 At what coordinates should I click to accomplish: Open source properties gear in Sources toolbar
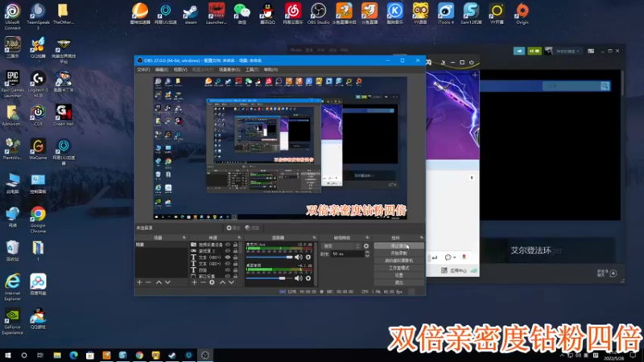[212, 282]
